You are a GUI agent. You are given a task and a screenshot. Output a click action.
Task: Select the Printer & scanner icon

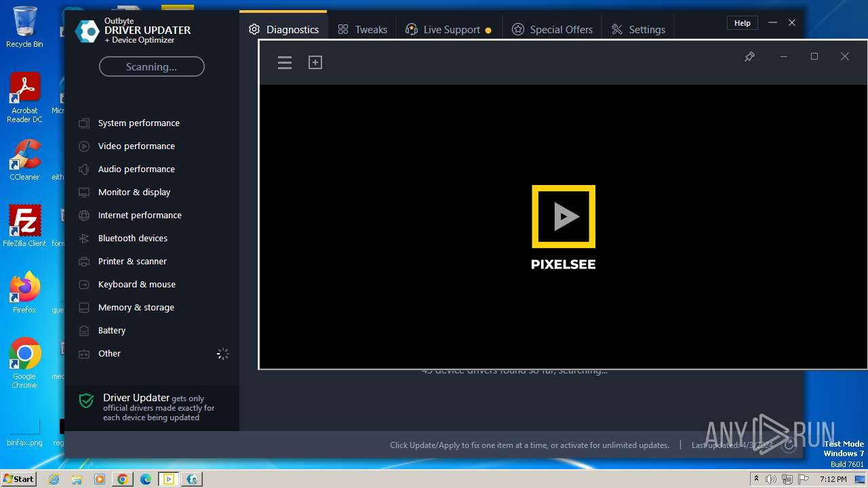pos(84,262)
